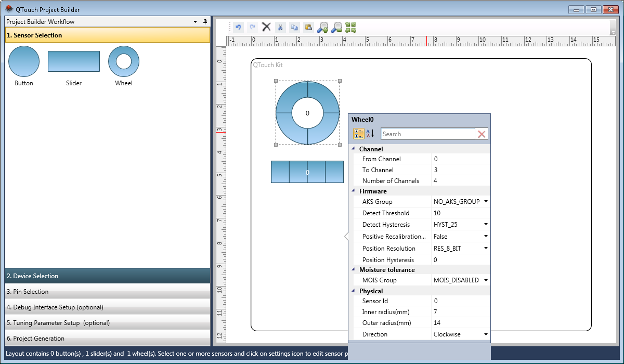
Task: Open Tuning Parameter Setup (optional) step
Action: (108, 323)
